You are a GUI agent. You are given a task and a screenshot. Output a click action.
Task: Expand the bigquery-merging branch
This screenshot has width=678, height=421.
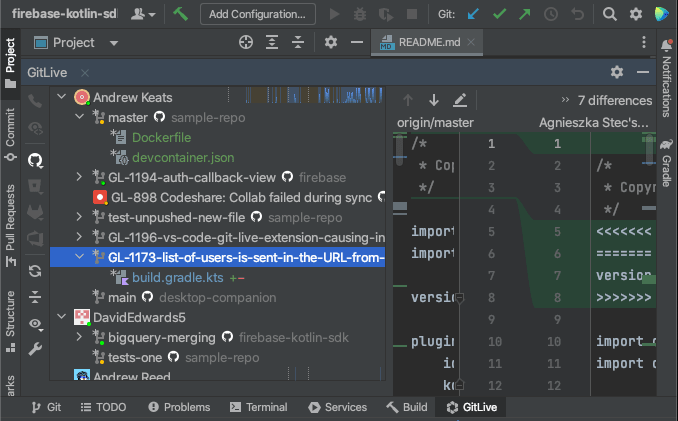tap(79, 337)
